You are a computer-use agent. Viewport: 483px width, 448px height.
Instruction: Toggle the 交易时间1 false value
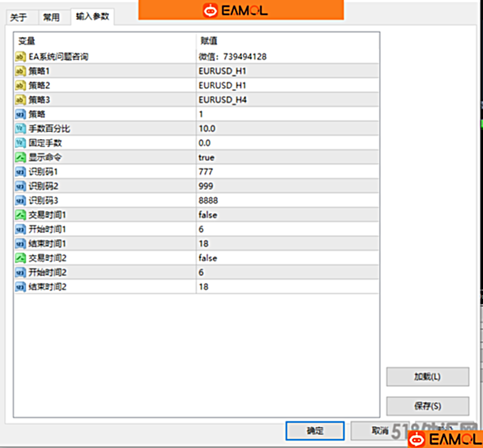(x=208, y=215)
